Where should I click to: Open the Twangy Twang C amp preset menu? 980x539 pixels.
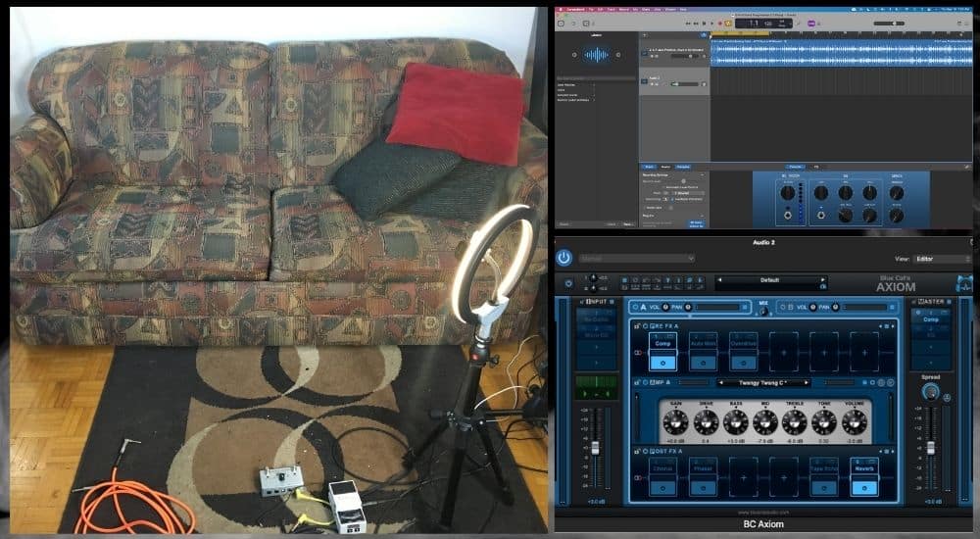coord(763,382)
